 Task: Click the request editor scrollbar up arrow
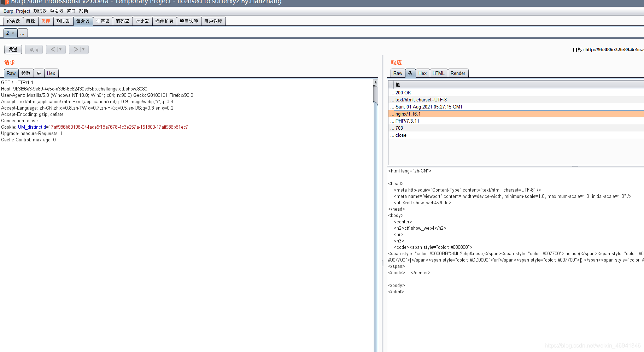coord(376,82)
